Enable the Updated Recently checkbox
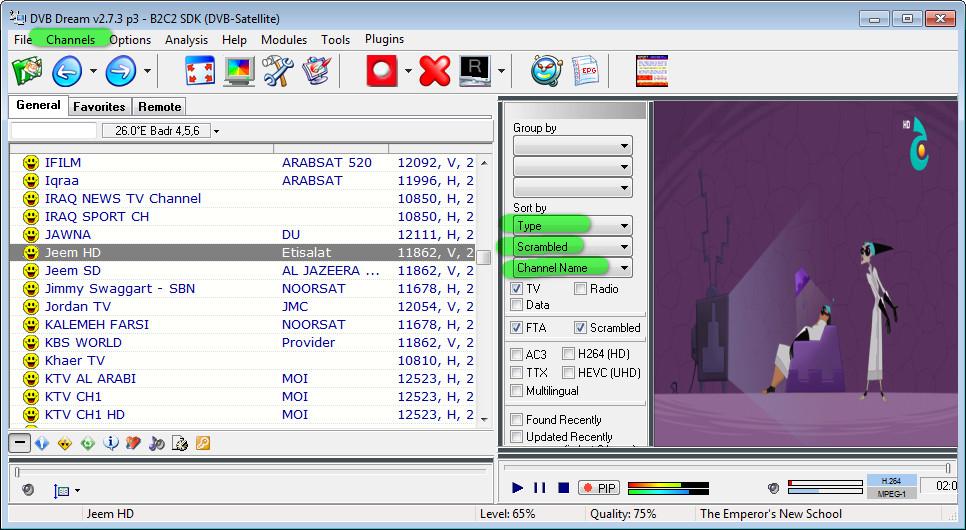This screenshot has width=966, height=530. pos(516,437)
